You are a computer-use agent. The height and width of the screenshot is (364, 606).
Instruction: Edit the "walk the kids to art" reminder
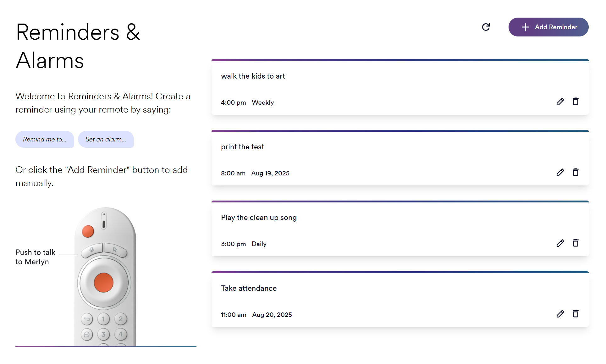560,102
